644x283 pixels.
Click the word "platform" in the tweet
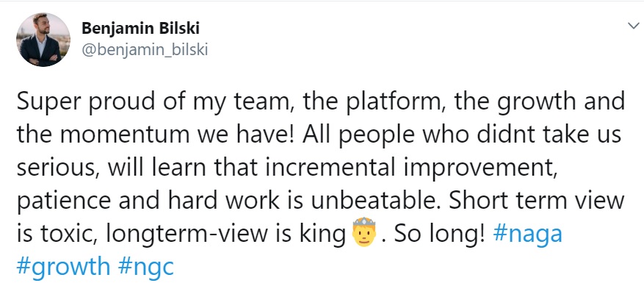[397, 103]
